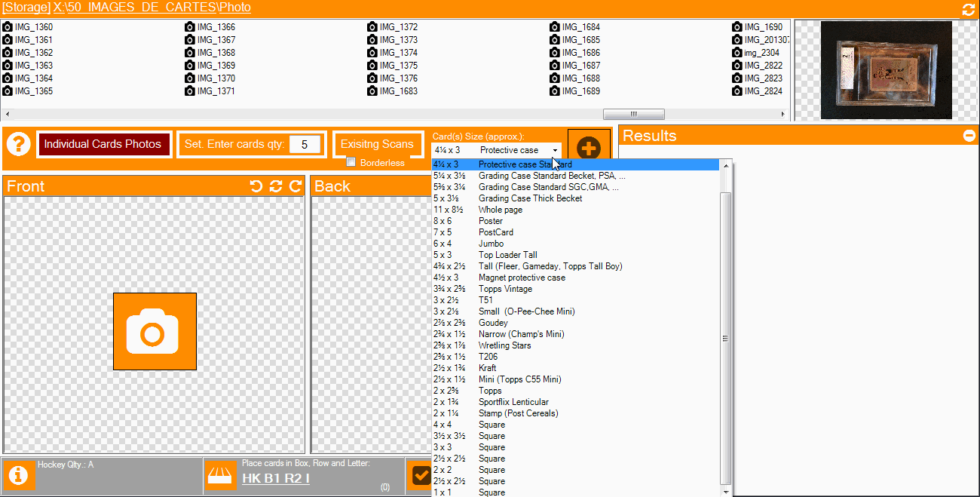Select photo file img_2304
This screenshot has height=497, width=980.
[756, 53]
